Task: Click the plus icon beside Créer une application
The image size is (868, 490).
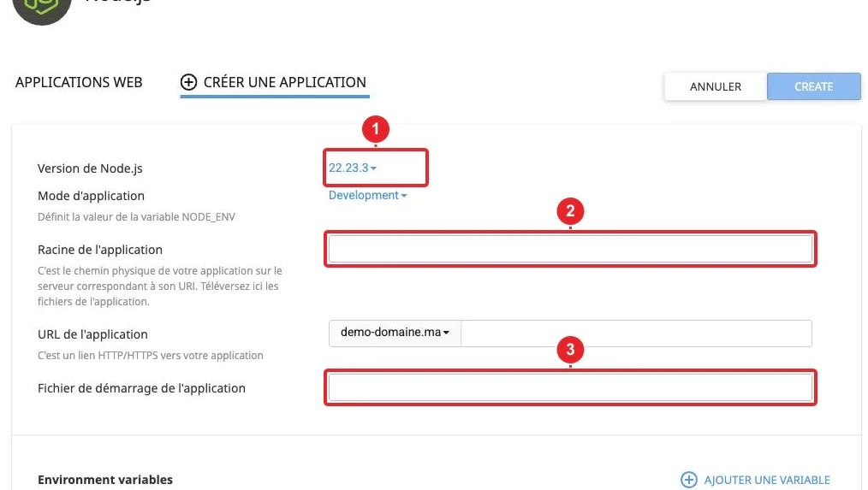Action: [188, 82]
